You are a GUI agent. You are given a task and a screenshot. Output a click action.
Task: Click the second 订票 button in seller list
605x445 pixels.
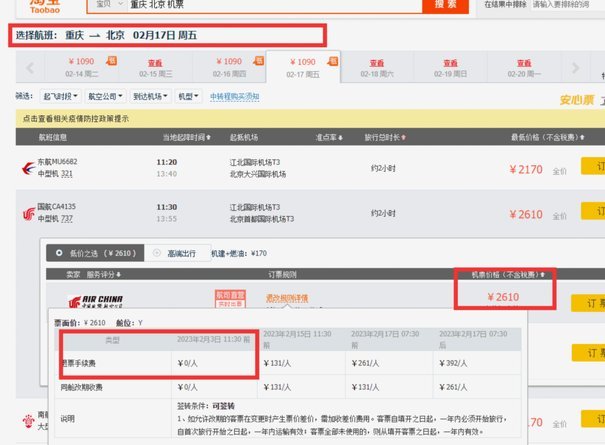589,353
